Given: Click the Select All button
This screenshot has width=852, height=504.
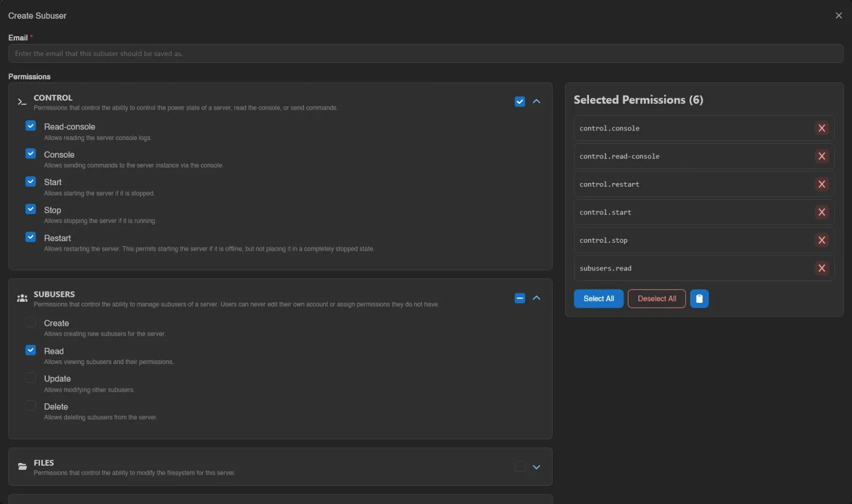Looking at the screenshot, I should [x=599, y=299].
